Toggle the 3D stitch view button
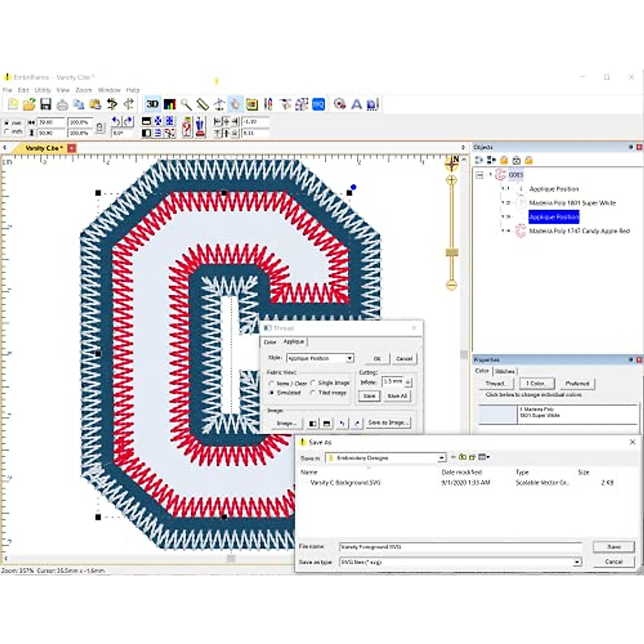Screen dimensions: 644x644 click(152, 104)
